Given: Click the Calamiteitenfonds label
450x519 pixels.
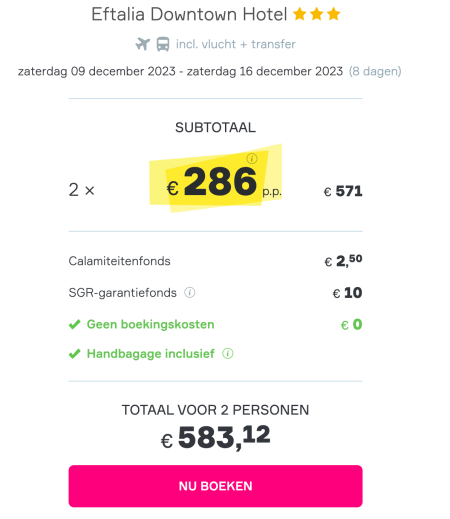Looking at the screenshot, I should tap(119, 261).
